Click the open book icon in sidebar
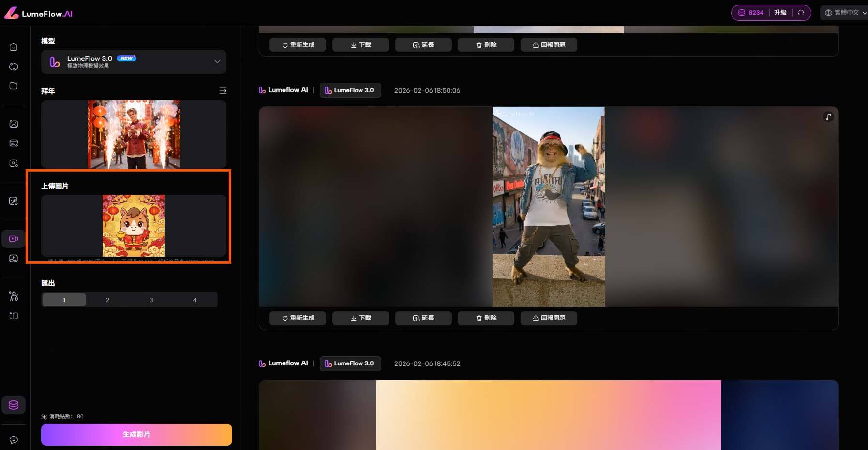The image size is (868, 450). 14,316
